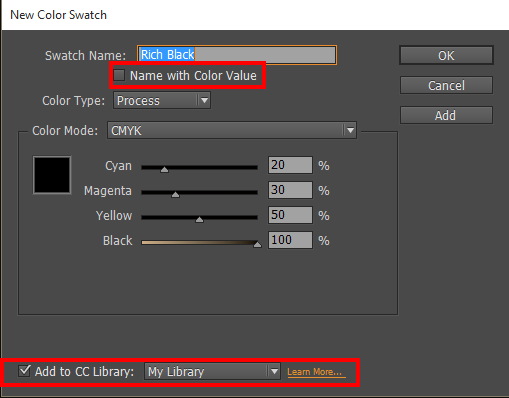
Task: Click the Swatch Name field containing Rich Black
Action: click(237, 55)
